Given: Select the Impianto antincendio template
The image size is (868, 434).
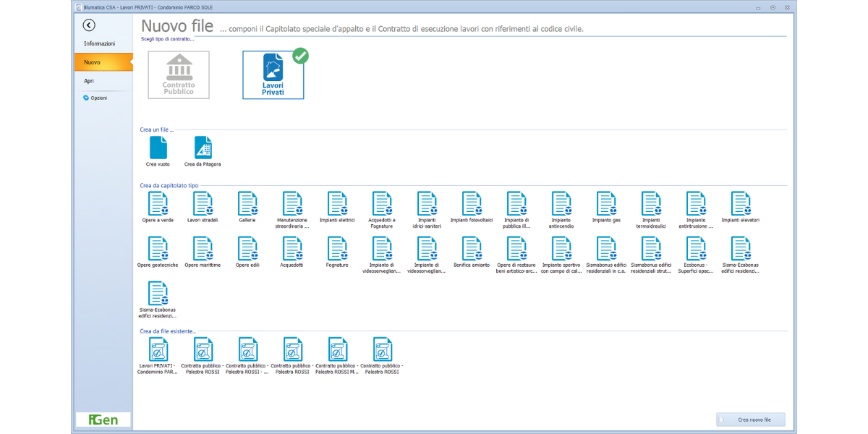Looking at the screenshot, I should pyautogui.click(x=561, y=204).
